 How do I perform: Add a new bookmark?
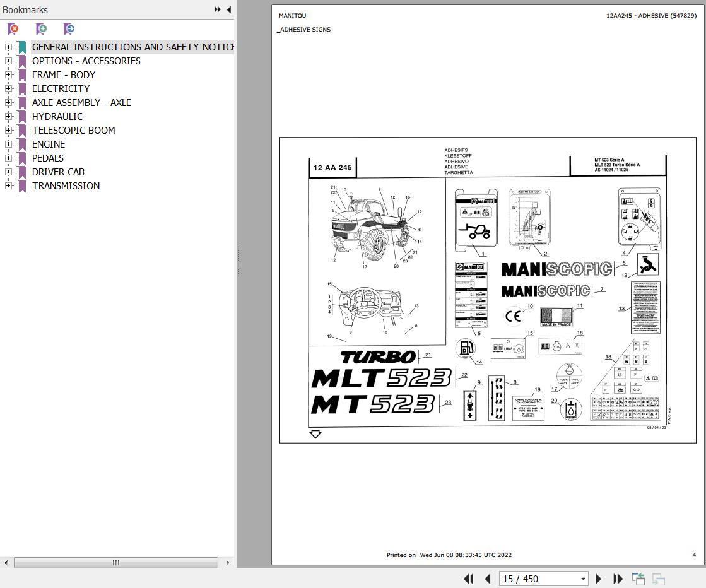click(x=40, y=29)
